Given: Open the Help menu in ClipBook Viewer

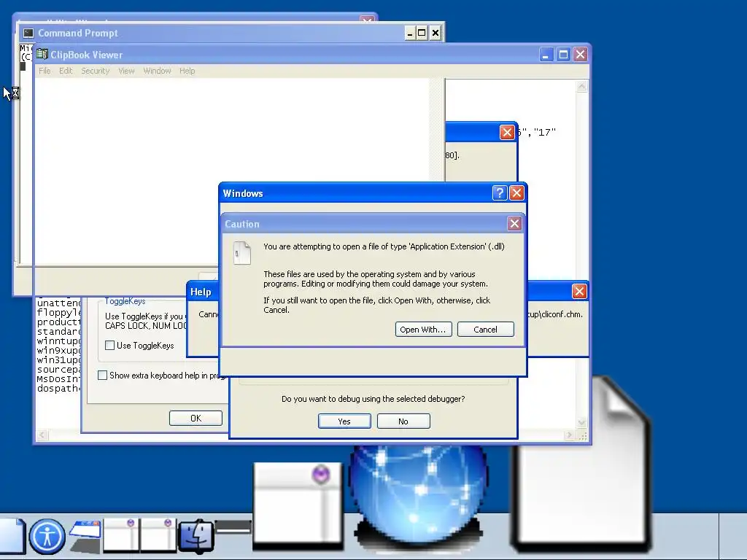Looking at the screenshot, I should (187, 71).
